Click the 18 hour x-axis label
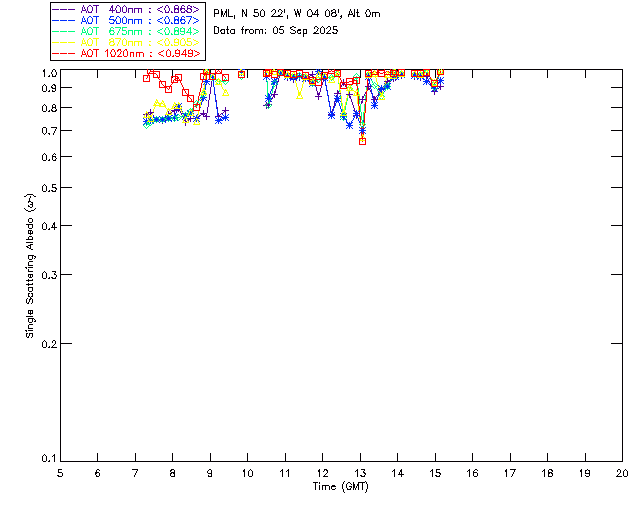This screenshot has height=512, width=640. coord(547,473)
